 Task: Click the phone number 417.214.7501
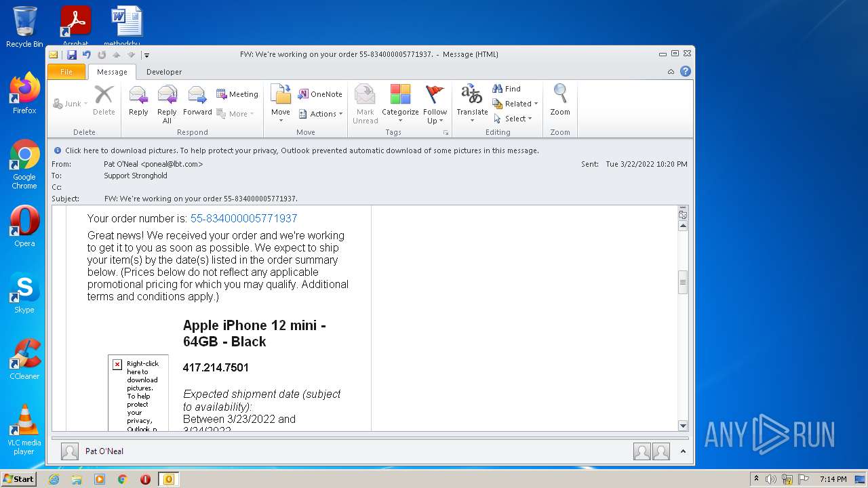[216, 367]
